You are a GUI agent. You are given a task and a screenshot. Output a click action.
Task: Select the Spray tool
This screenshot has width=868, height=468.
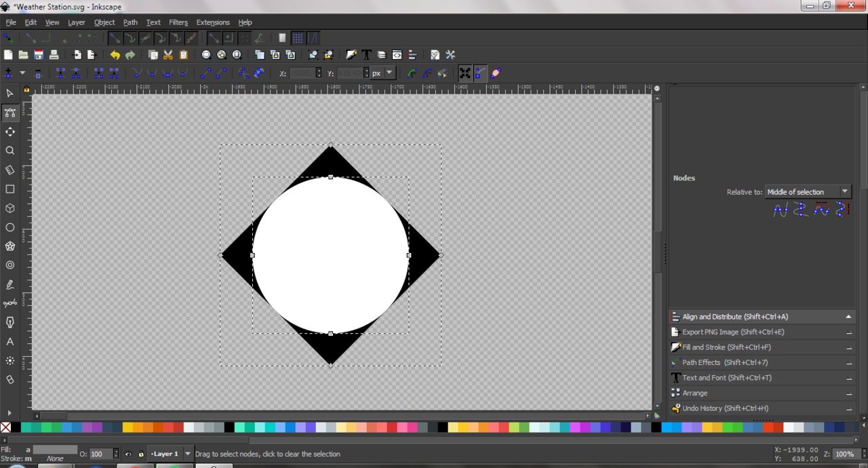click(x=9, y=361)
